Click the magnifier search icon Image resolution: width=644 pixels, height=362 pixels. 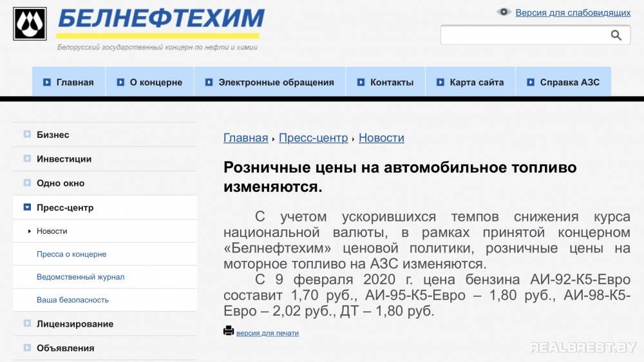coord(616,35)
